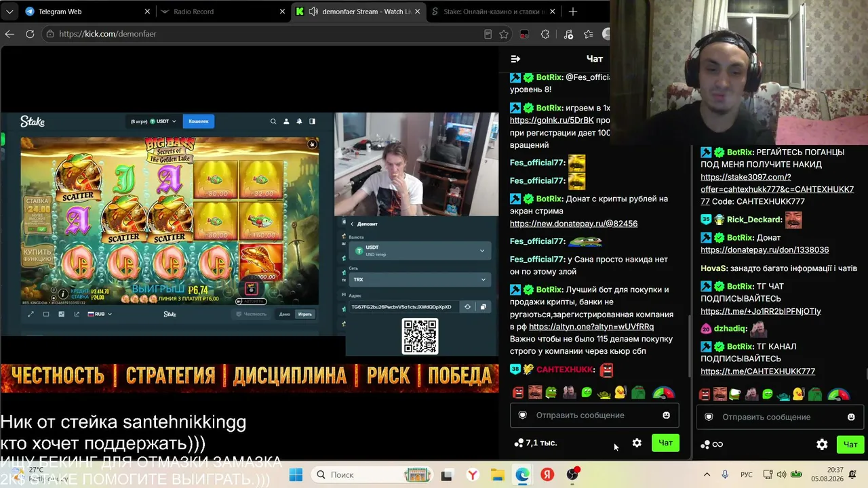Open slot game info button
The width and height of the screenshot is (868, 488).
tap(63, 293)
